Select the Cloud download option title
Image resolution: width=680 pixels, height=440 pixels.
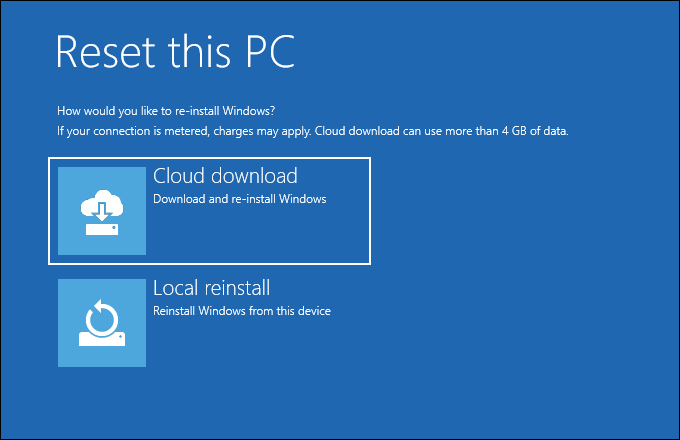[x=225, y=176]
